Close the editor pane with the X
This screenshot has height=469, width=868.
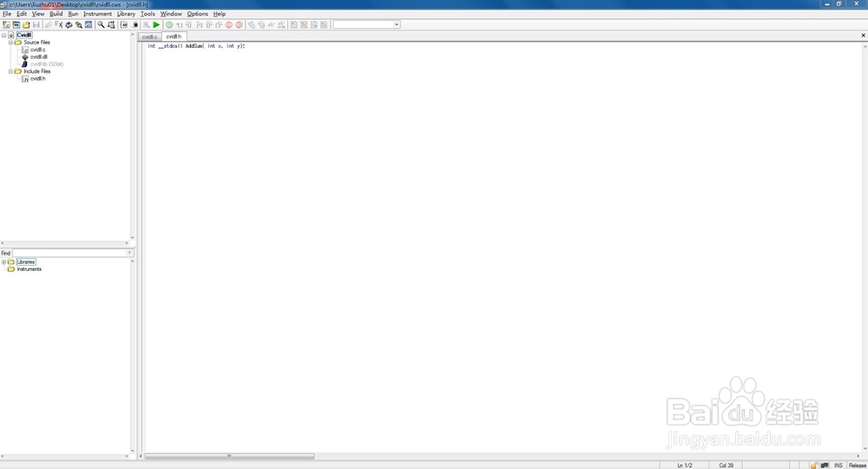coord(863,36)
